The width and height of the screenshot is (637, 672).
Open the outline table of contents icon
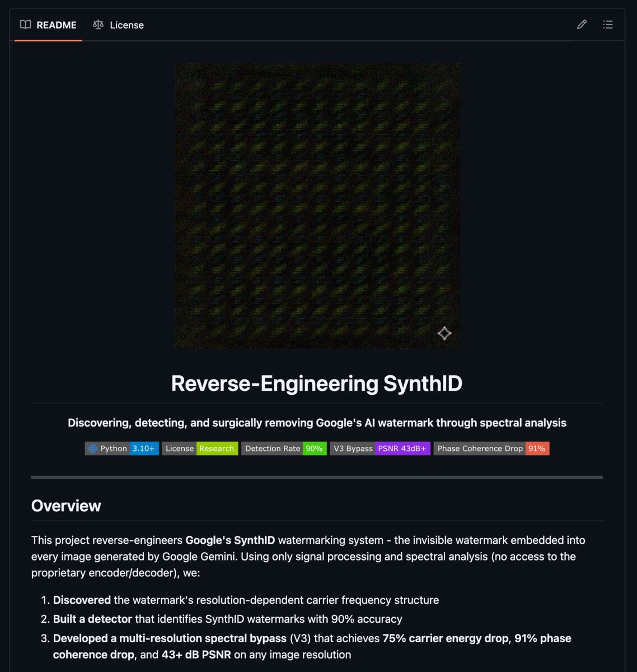(x=608, y=25)
